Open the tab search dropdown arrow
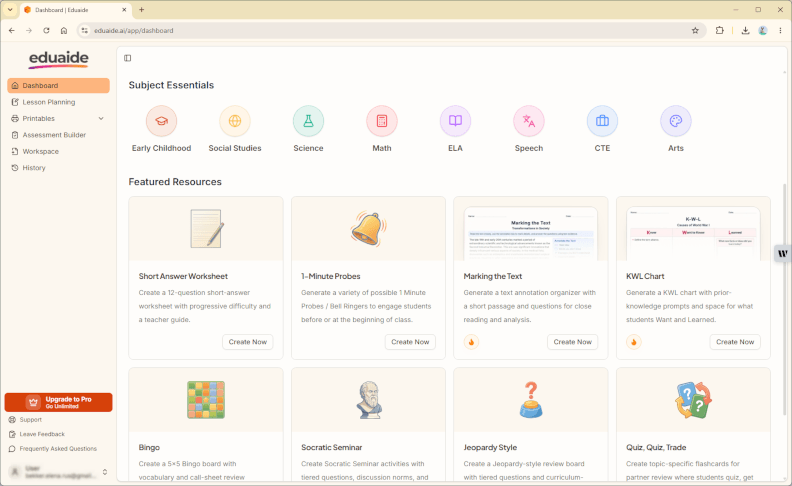Viewport: 792px width, 486px height. coord(10,10)
